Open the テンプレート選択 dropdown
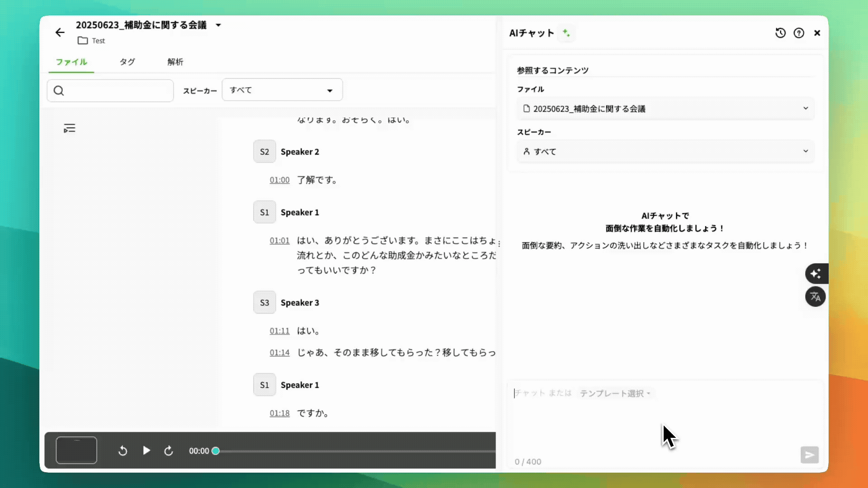 [615, 393]
